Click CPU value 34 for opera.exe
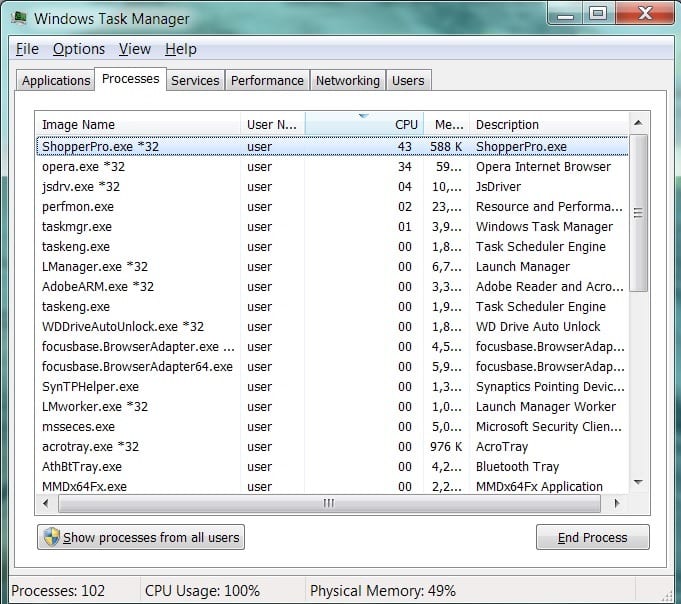Image resolution: width=681 pixels, height=604 pixels. (405, 167)
